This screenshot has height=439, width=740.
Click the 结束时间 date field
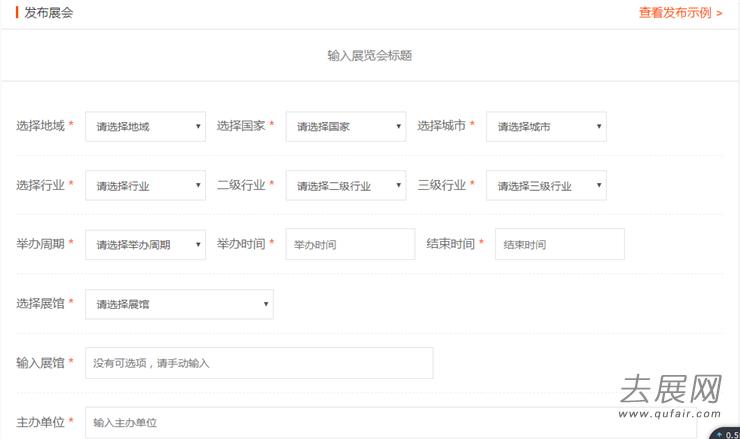click(x=560, y=244)
